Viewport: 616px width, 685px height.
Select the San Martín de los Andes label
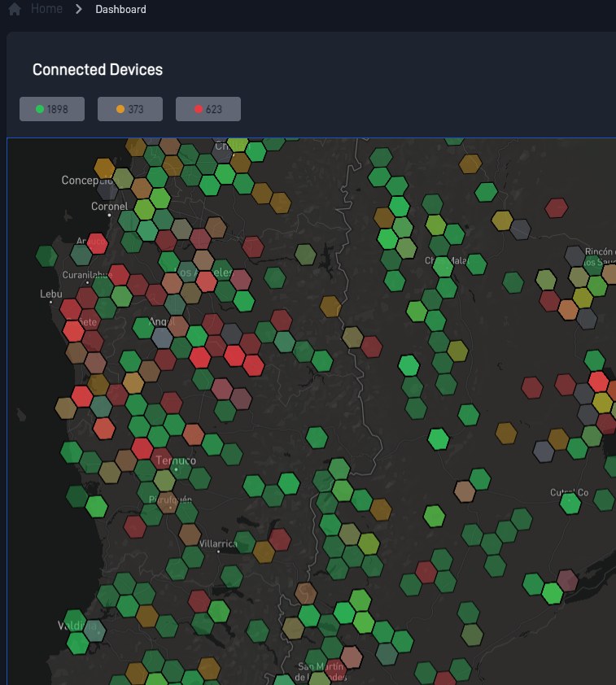click(321, 671)
